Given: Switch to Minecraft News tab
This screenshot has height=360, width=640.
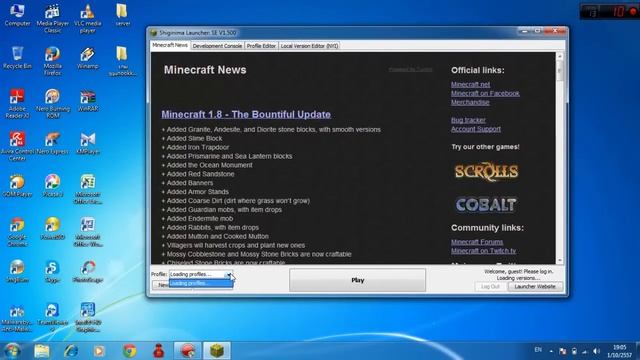Looking at the screenshot, I should 170,45.
